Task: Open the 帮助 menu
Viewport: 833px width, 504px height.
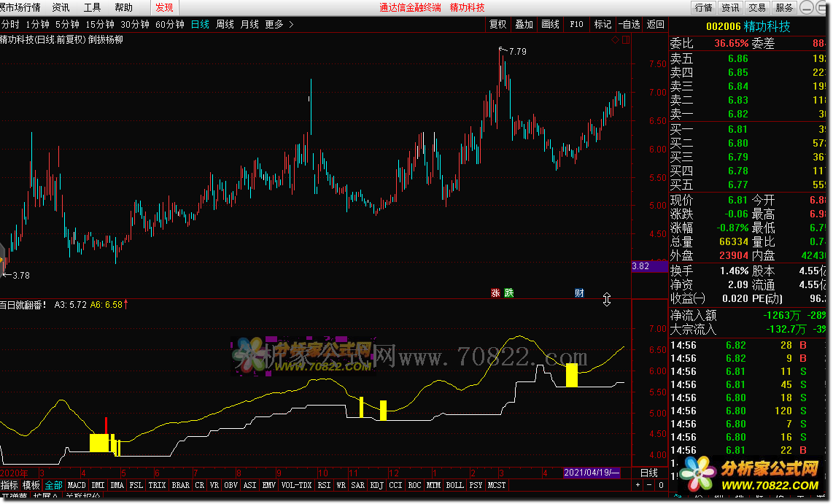Action: point(124,7)
